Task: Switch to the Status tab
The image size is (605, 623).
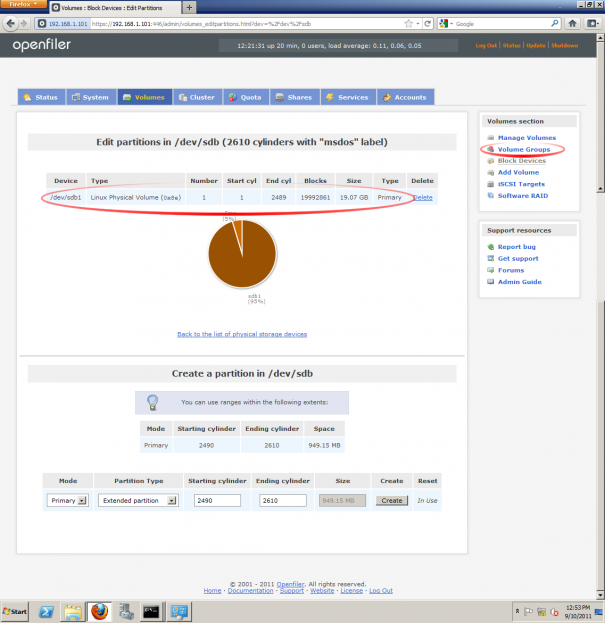Action: [41, 97]
